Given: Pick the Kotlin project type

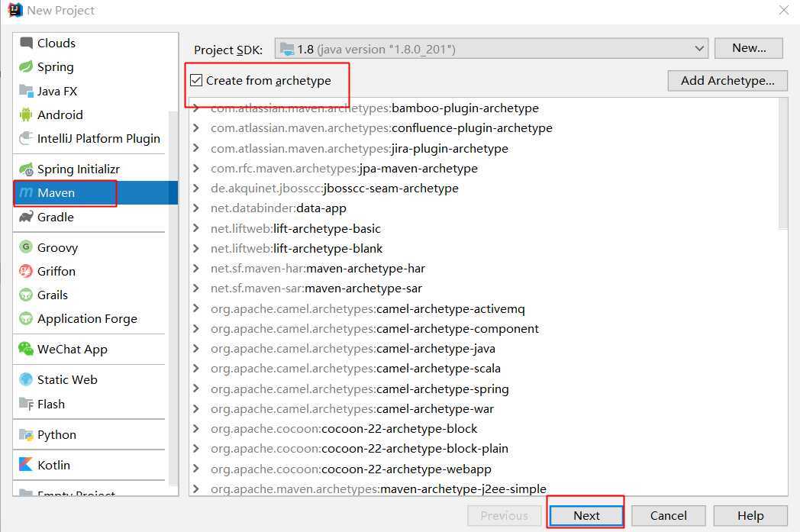Looking at the screenshot, I should tap(53, 465).
